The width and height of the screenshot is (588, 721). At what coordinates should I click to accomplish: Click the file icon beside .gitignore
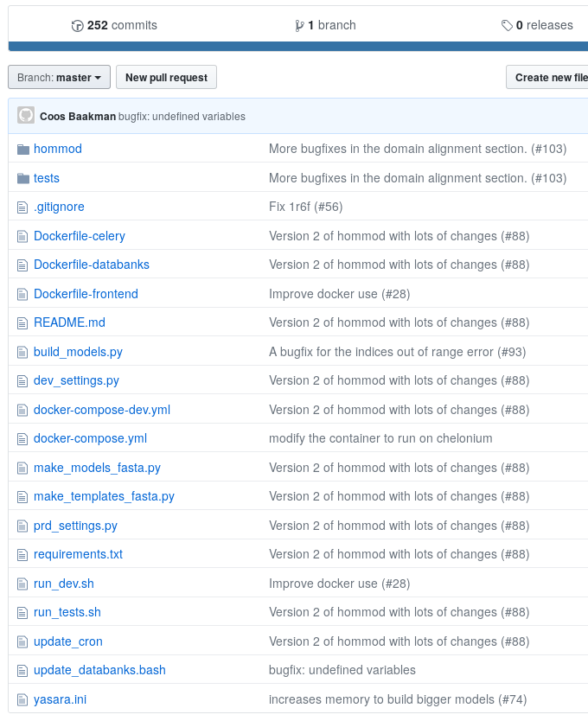[23, 207]
